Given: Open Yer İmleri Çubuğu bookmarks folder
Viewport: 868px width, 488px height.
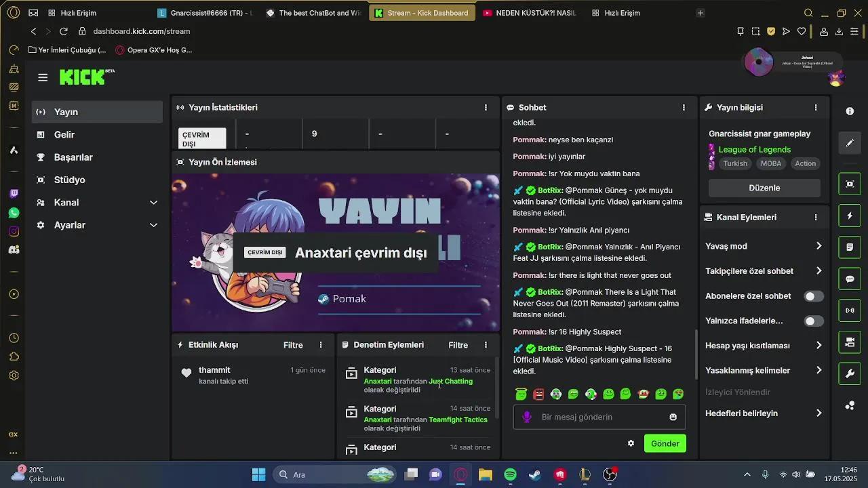Looking at the screenshot, I should [x=67, y=50].
